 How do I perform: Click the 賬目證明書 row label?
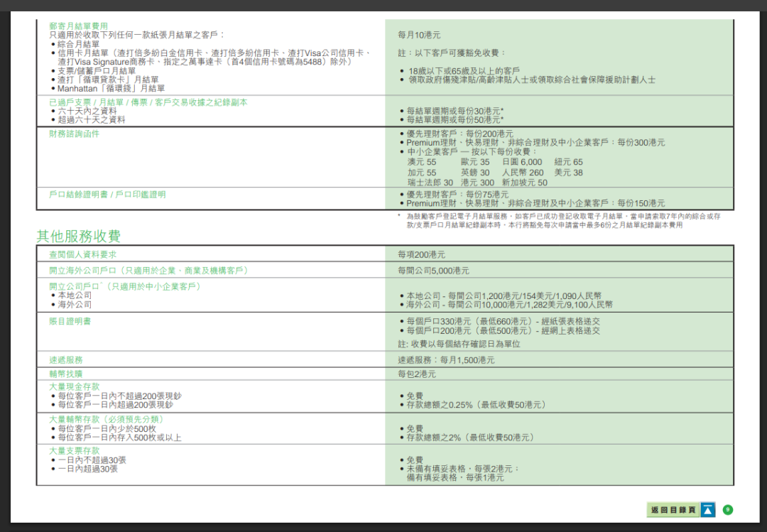[70, 322]
